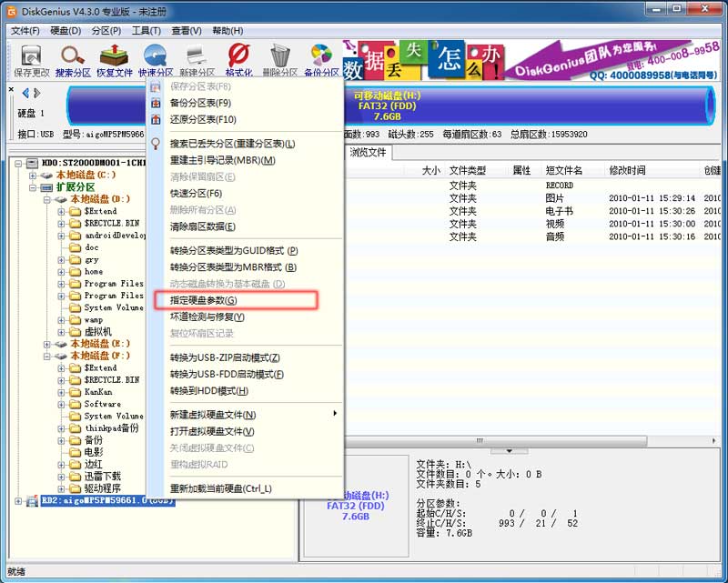Open the 查看(V) menu
This screenshot has height=583, width=728.
pyautogui.click(x=187, y=31)
